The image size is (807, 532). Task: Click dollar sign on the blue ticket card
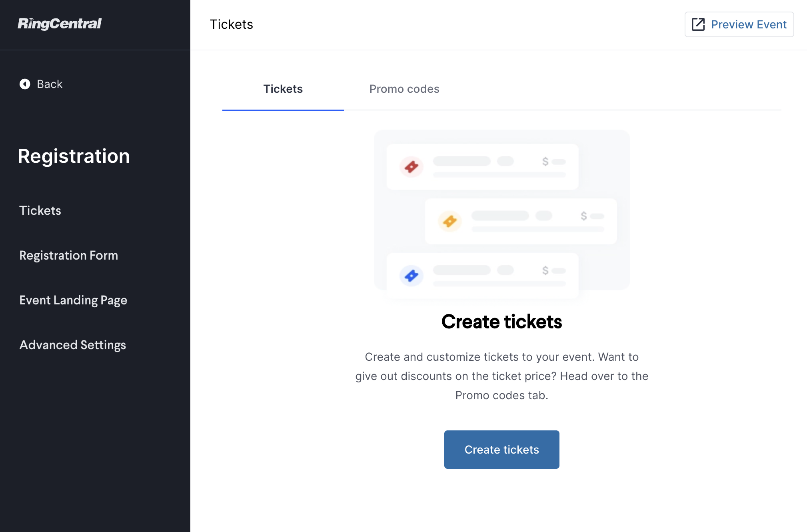545,270
